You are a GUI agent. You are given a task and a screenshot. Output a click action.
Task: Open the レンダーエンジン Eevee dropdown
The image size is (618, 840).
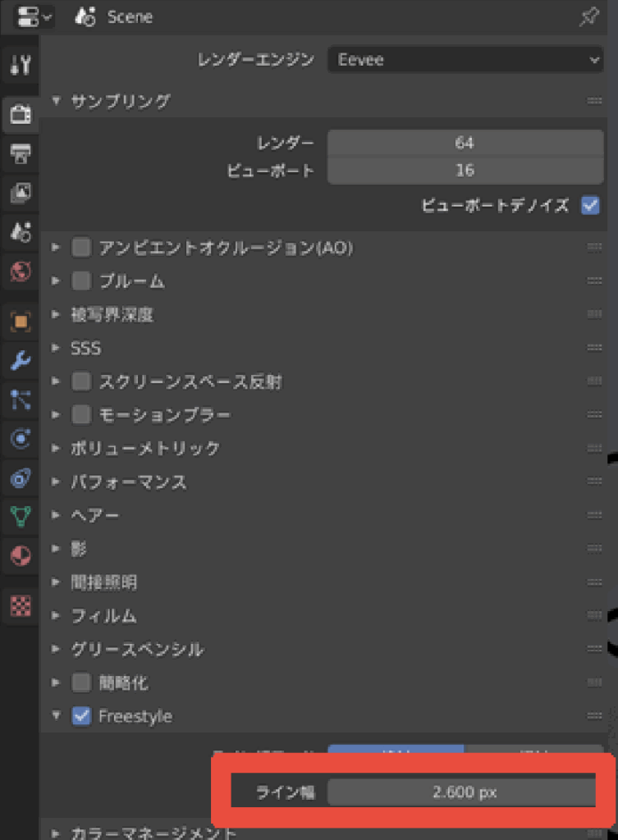(x=465, y=60)
